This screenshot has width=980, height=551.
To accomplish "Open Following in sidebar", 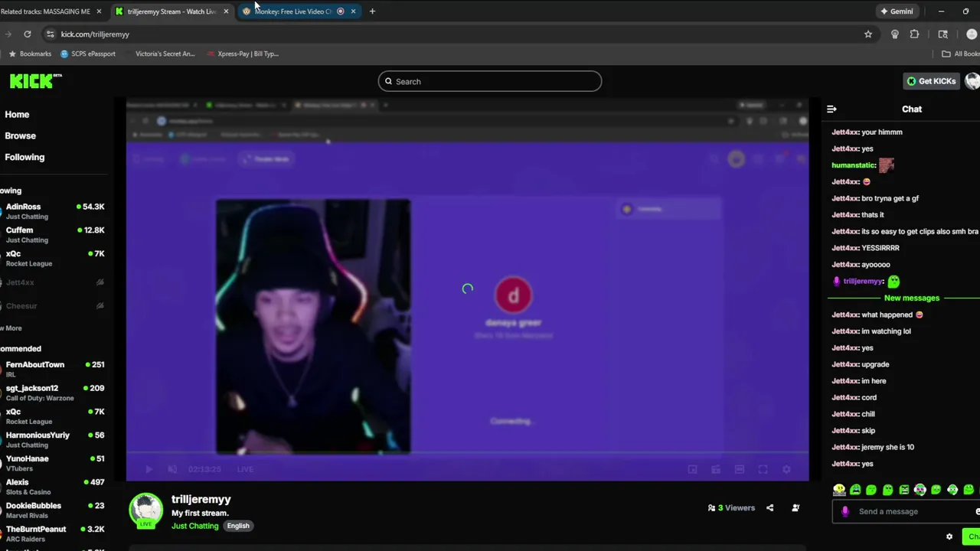I will tap(24, 157).
